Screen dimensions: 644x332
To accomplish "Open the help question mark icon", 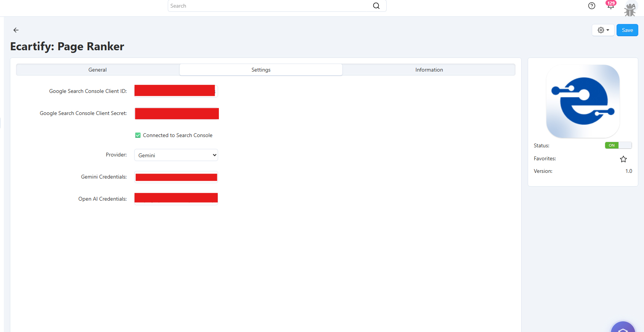I will coord(591,6).
